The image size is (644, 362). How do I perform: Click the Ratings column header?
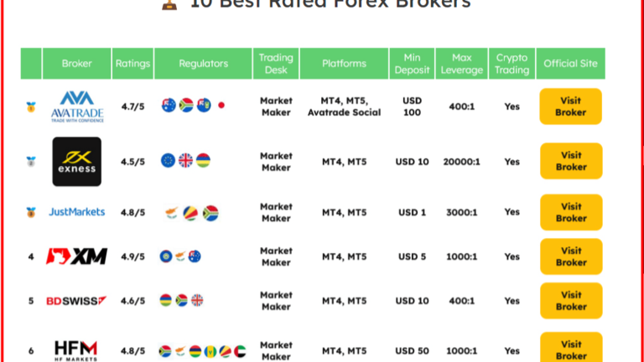132,64
